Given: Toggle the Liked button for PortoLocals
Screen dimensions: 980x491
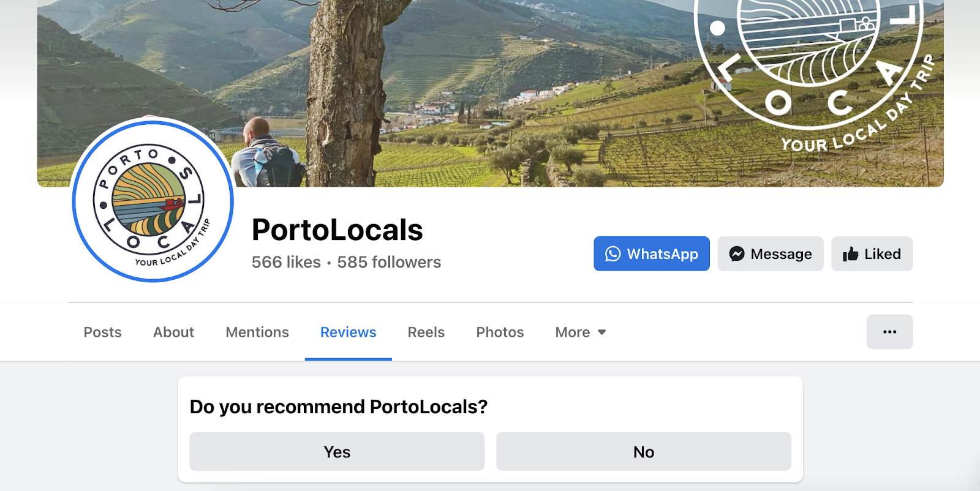Looking at the screenshot, I should 872,254.
